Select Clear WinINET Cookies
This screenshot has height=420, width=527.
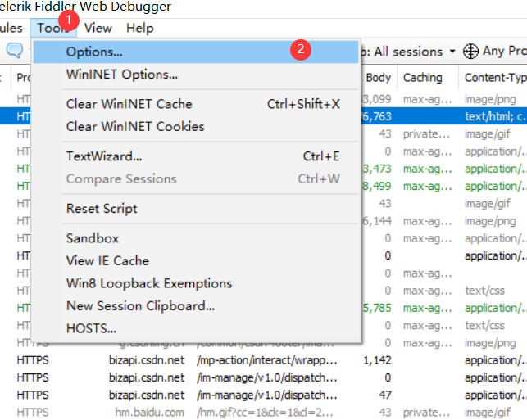click(x=196, y=127)
